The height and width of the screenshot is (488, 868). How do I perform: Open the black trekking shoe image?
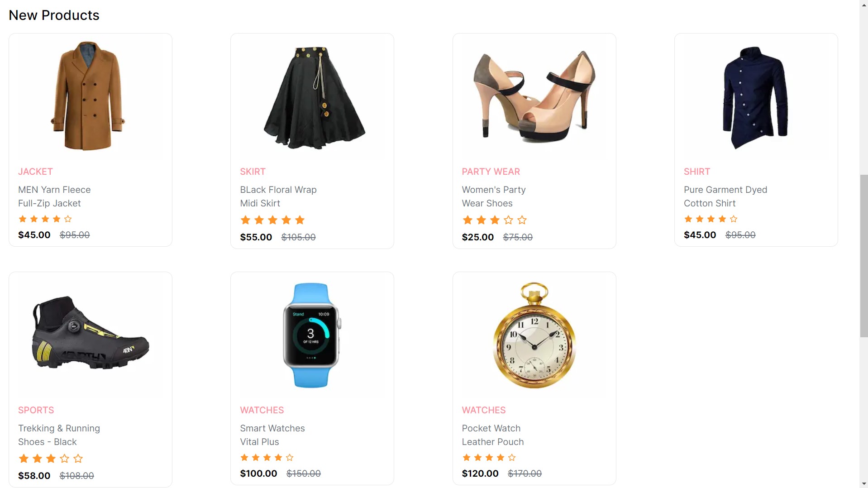pos(90,335)
